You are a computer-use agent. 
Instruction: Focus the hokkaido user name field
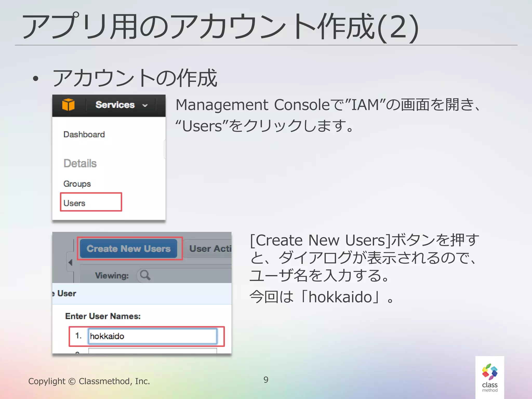(x=152, y=336)
